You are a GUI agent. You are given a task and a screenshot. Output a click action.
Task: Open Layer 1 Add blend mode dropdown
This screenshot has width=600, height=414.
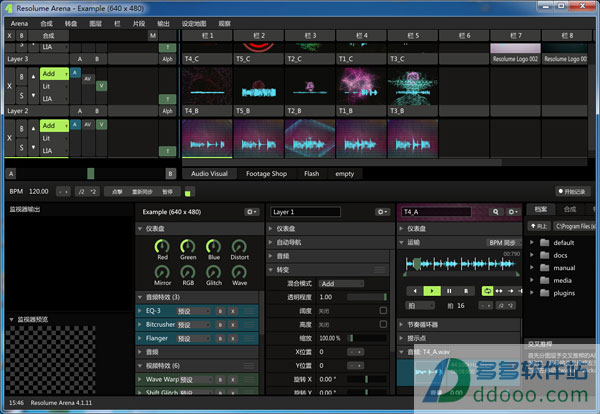click(54, 126)
